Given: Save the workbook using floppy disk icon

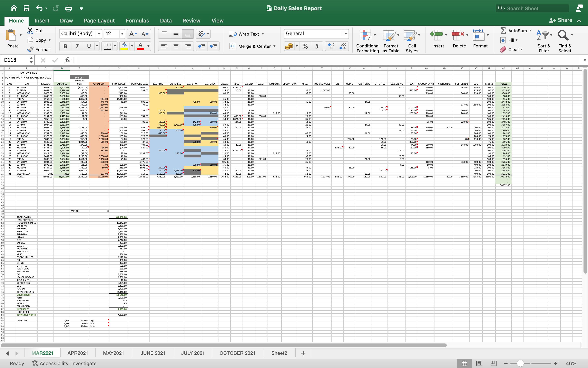Looking at the screenshot, I should pyautogui.click(x=27, y=8).
